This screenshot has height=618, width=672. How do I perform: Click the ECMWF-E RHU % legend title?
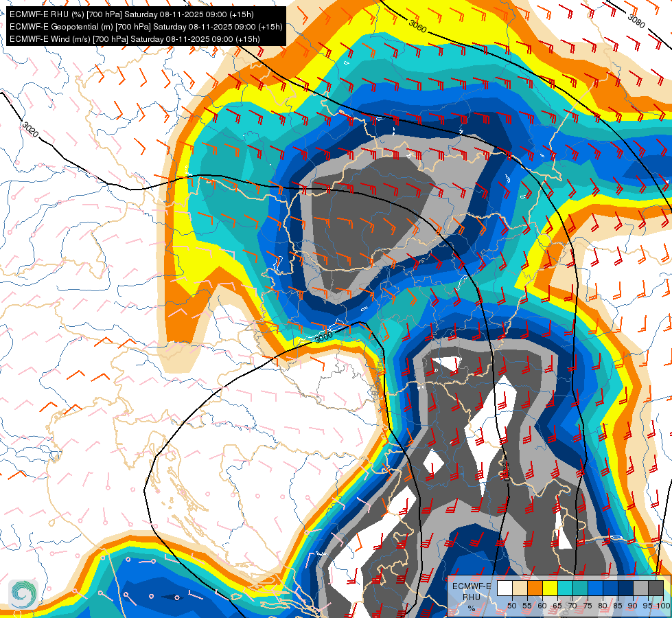pyautogui.click(x=472, y=597)
